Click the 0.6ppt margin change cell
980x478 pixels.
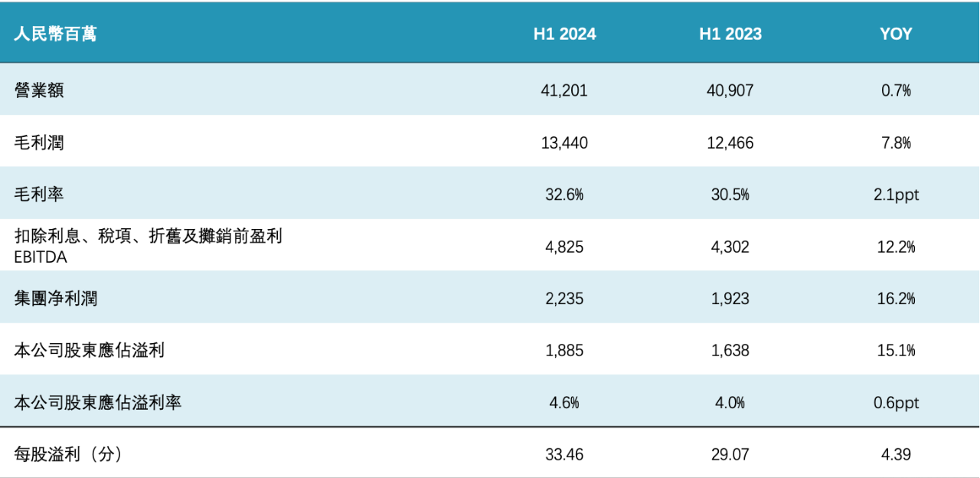pos(896,403)
